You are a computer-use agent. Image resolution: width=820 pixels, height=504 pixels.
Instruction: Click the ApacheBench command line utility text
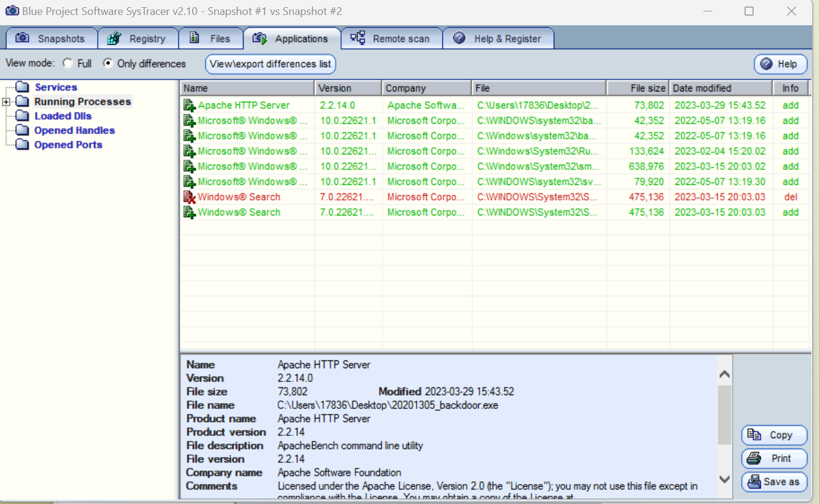coord(350,445)
